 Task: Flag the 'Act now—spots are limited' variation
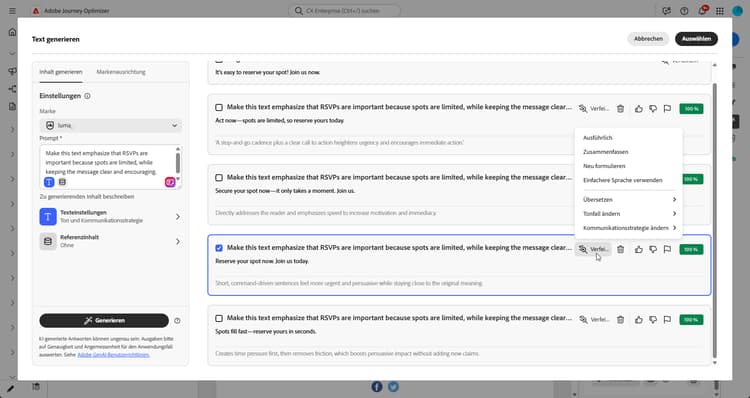(667, 109)
